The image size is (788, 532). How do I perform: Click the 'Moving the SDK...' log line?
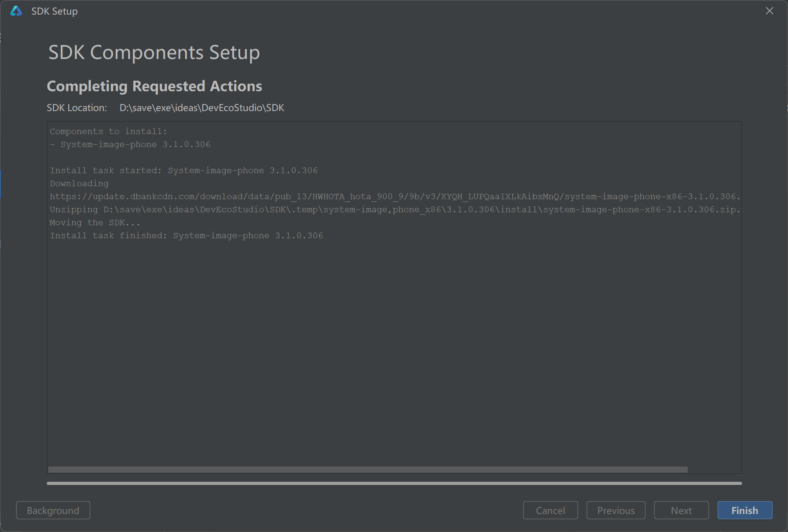(x=95, y=223)
